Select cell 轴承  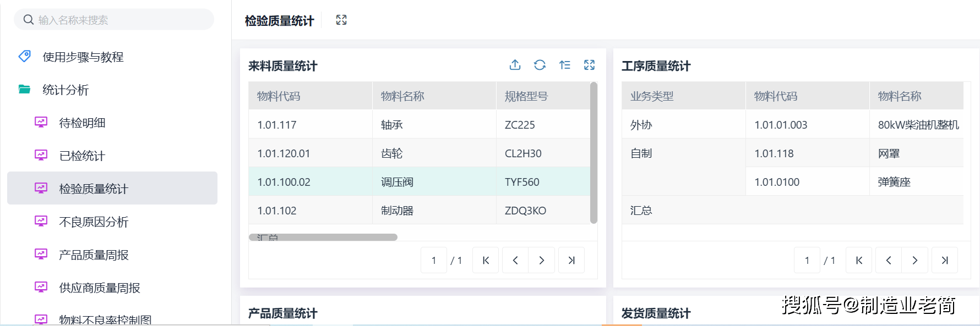(434, 124)
